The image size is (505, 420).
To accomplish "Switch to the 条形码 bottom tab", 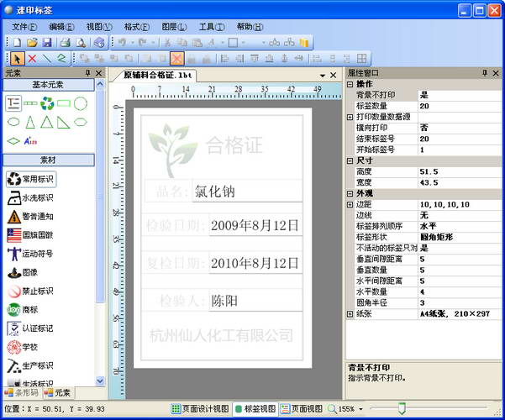I will [22, 392].
